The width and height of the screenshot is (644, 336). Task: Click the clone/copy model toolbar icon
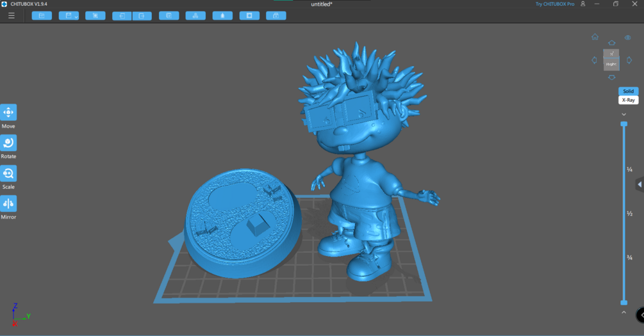tap(169, 15)
